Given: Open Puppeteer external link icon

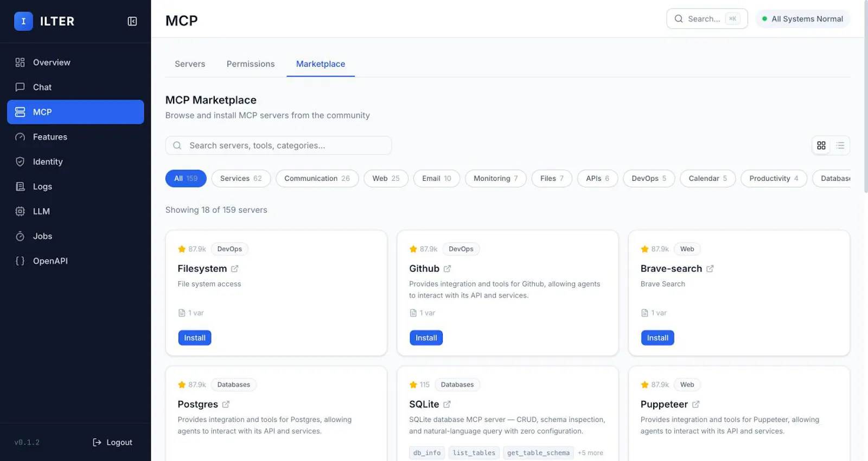Looking at the screenshot, I should (x=696, y=405).
